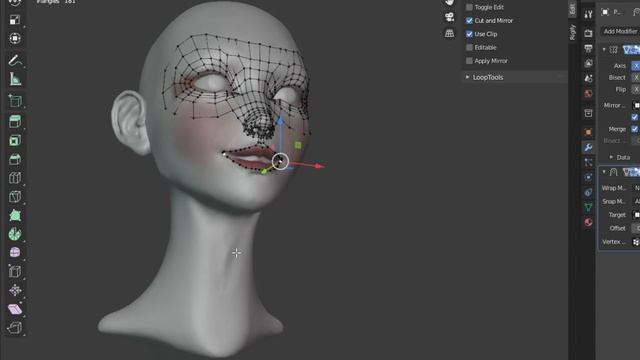The width and height of the screenshot is (640, 360).
Task: Open the Collection properties tab
Action: (588, 113)
